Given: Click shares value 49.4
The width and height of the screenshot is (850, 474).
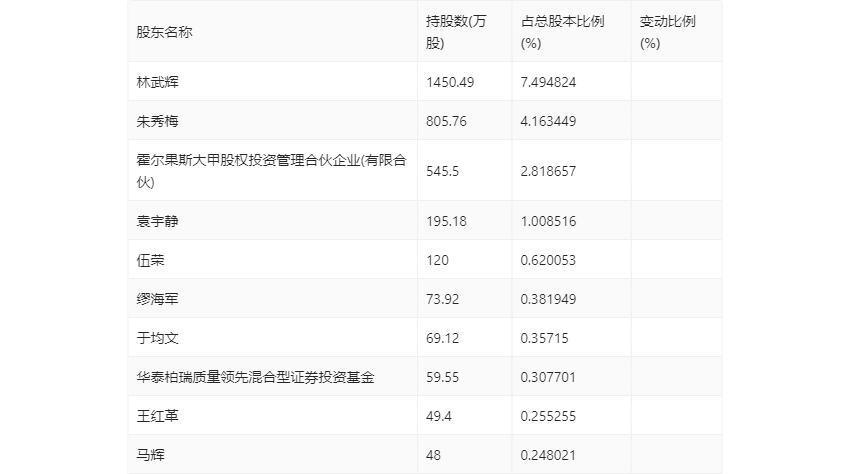Looking at the screenshot, I should 439,416.
